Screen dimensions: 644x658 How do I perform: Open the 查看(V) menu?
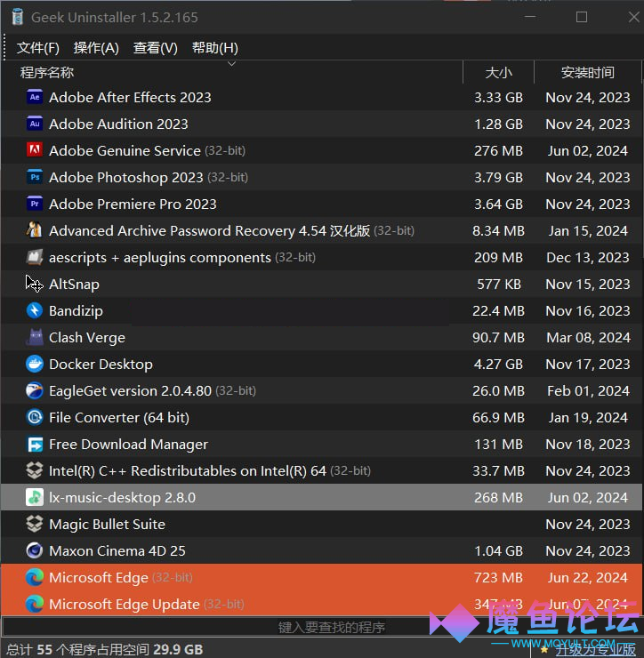156,48
